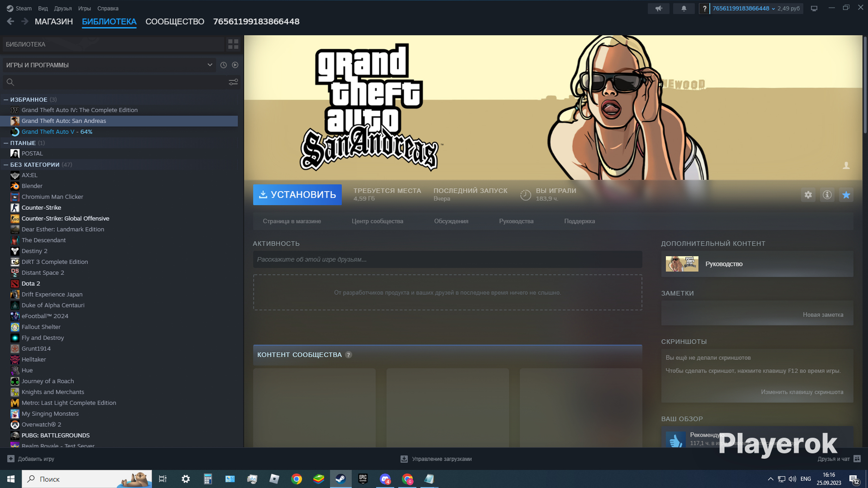Open the Steam menu
Image resolution: width=868 pixels, height=488 pixels.
point(19,8)
